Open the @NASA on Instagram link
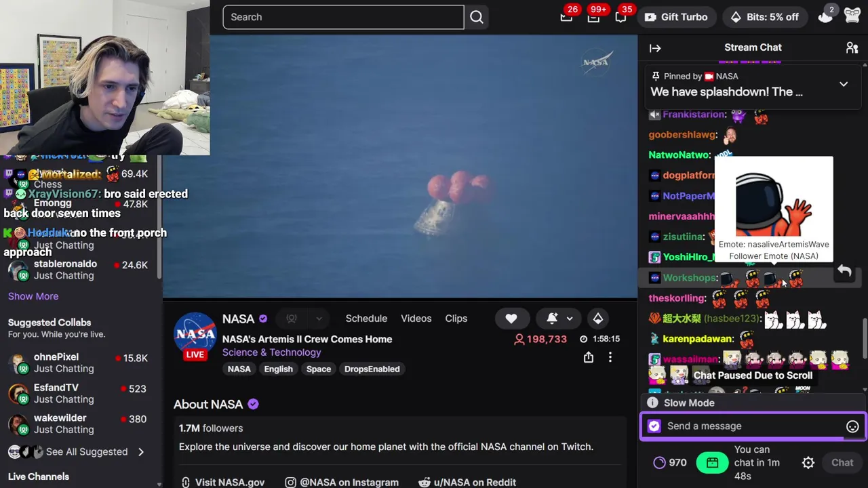868x488 pixels. (x=342, y=482)
